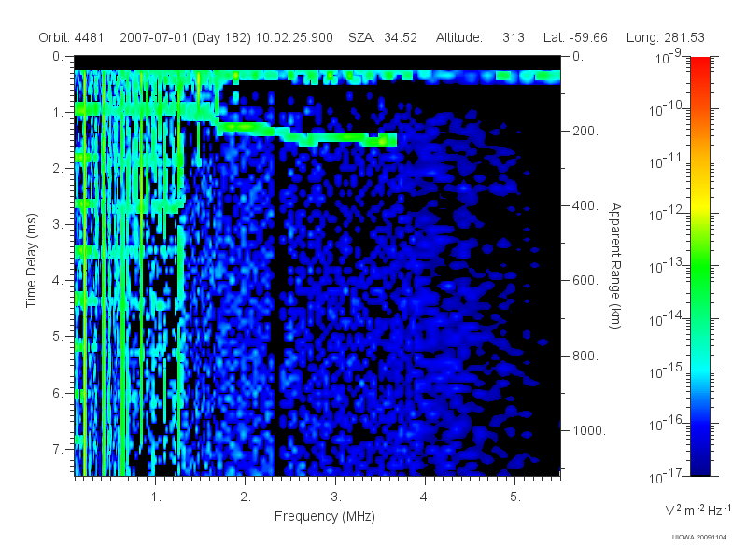
Task: Click the 10^-13 color scale label
Action: pyautogui.click(x=666, y=267)
